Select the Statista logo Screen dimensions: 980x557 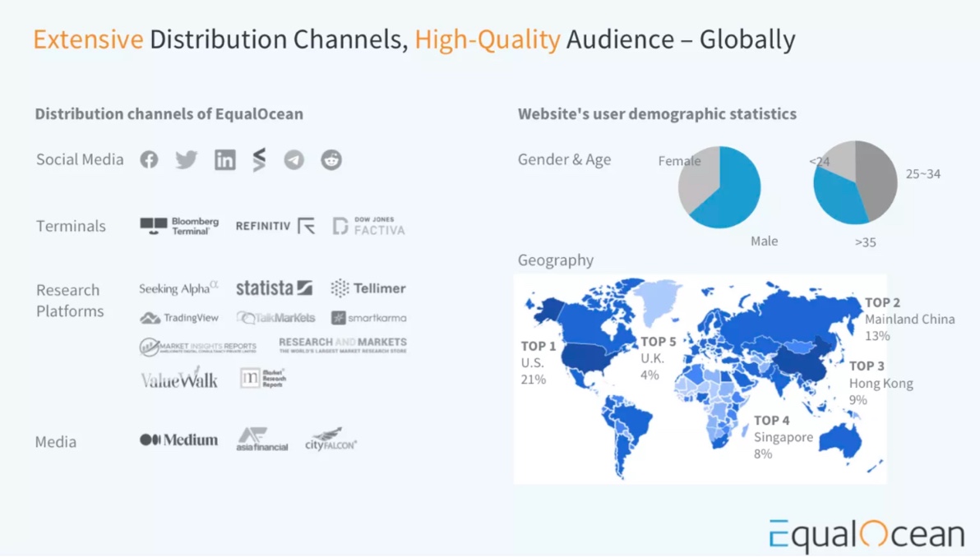click(x=274, y=288)
